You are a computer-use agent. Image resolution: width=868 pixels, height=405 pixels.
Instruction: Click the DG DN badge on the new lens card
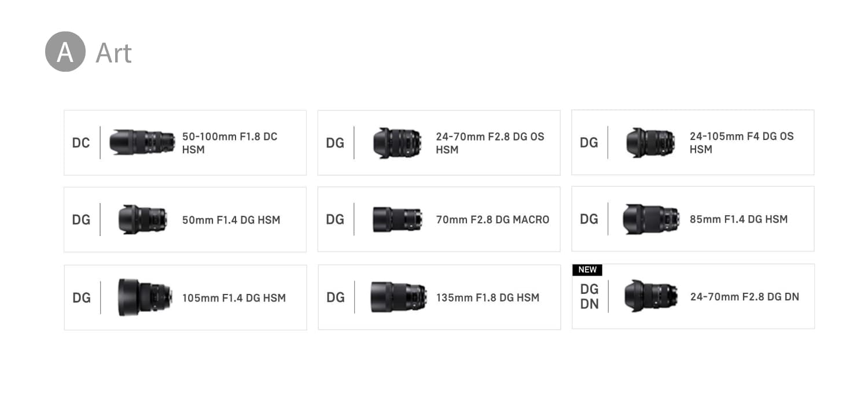(x=590, y=296)
